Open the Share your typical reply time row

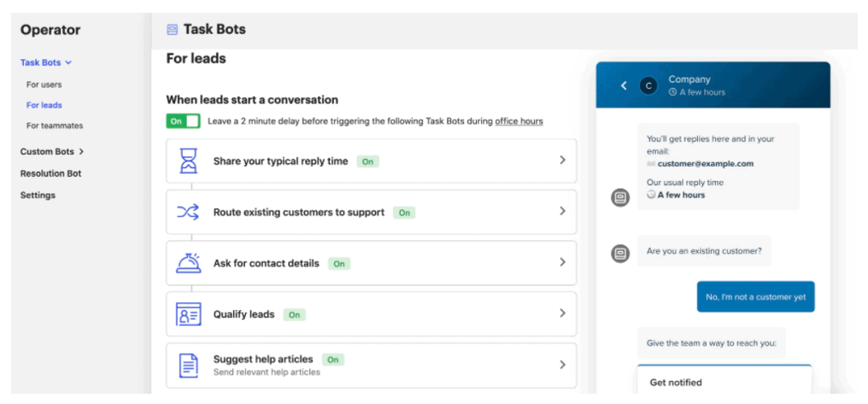coord(372,161)
